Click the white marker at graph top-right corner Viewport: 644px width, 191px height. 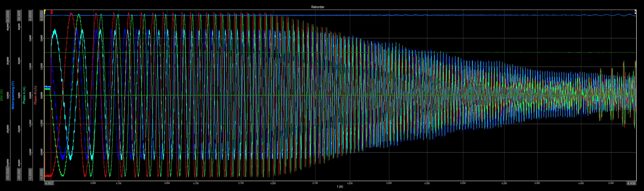click(x=635, y=12)
